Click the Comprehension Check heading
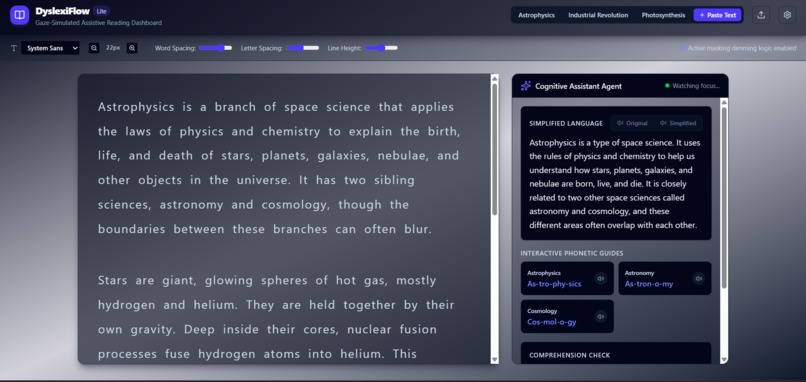The image size is (806, 382). (x=570, y=355)
